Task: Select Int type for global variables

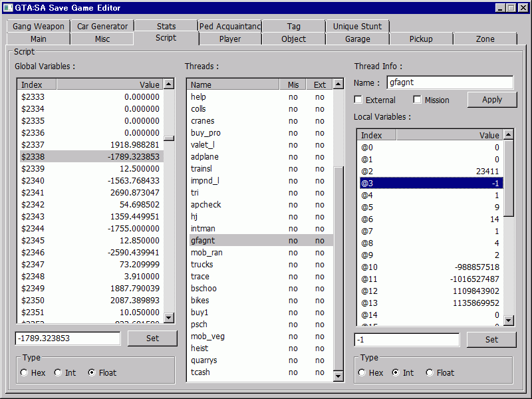Action: click(x=58, y=372)
